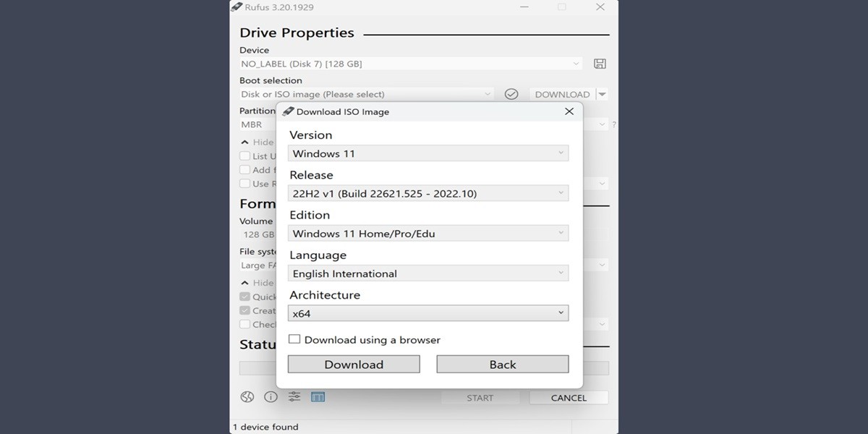Open the DOWNLOAD split-button arrow
The image size is (868, 434).
(603, 93)
